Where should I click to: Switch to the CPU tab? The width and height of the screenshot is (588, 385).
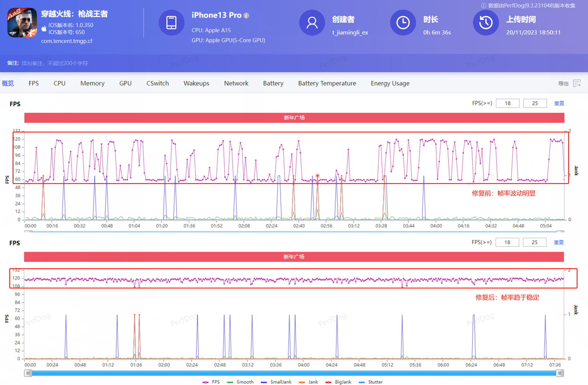tap(59, 83)
